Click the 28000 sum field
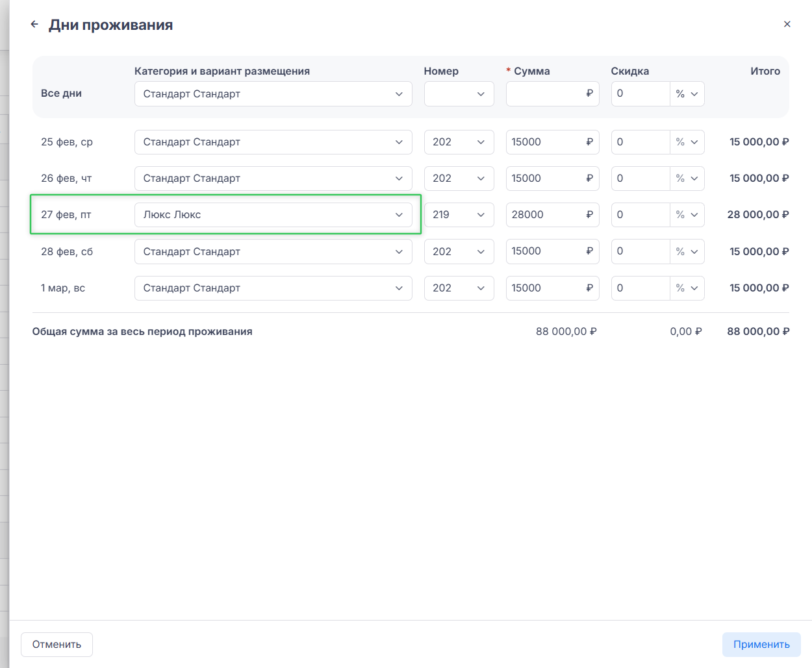The height and width of the screenshot is (668, 812). (x=546, y=215)
